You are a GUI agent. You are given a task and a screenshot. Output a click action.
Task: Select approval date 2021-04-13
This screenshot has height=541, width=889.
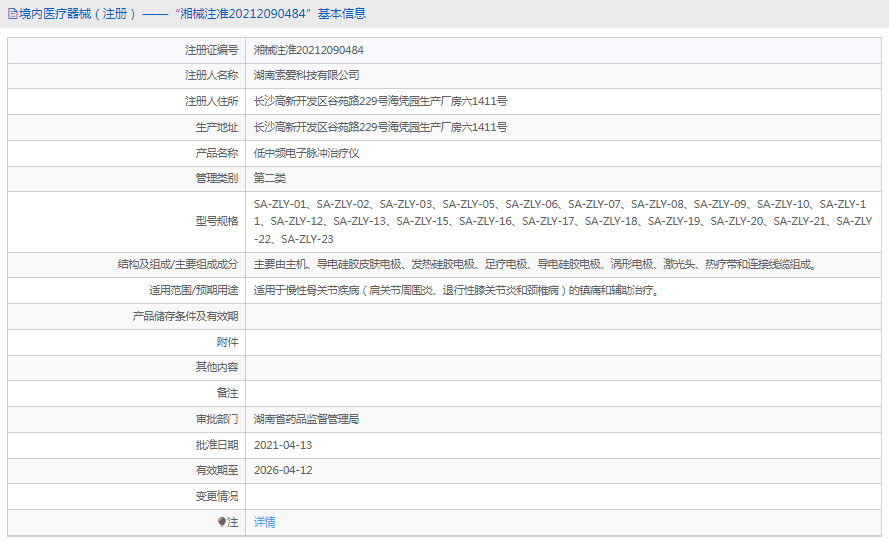pos(283,446)
